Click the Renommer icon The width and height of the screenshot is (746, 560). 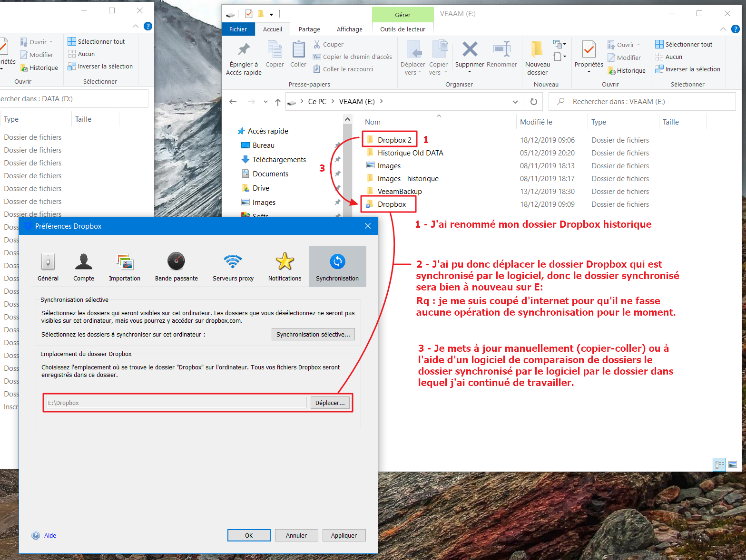pyautogui.click(x=502, y=54)
